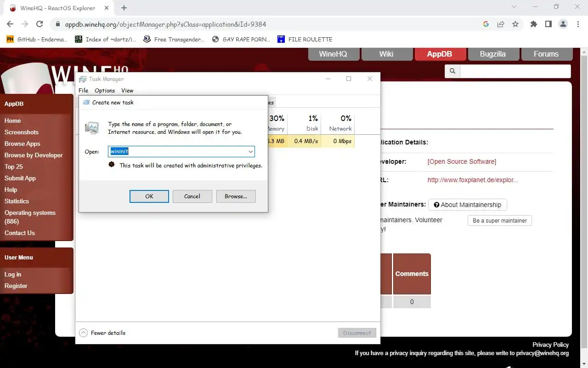Open the Forums nav tab

(x=546, y=54)
